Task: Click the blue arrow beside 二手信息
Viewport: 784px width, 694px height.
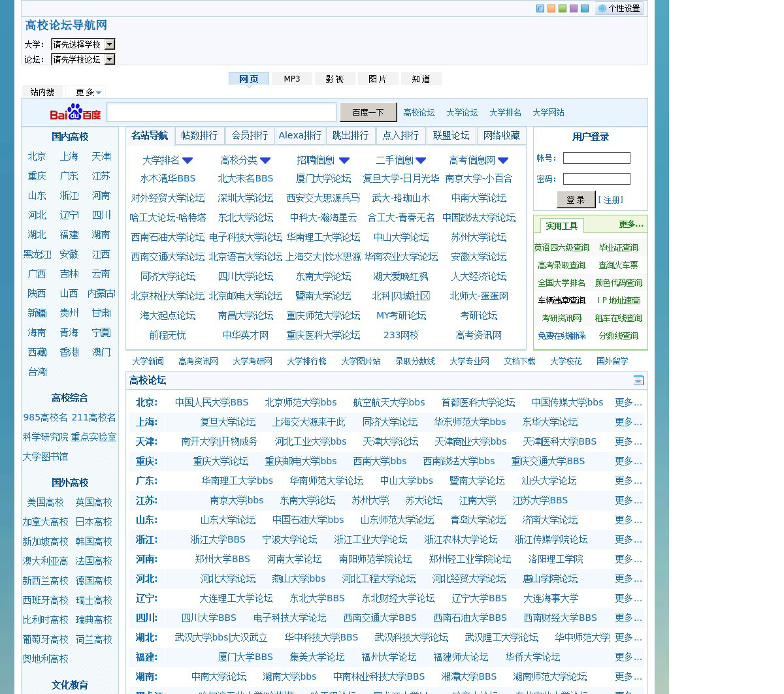Action: (x=421, y=161)
